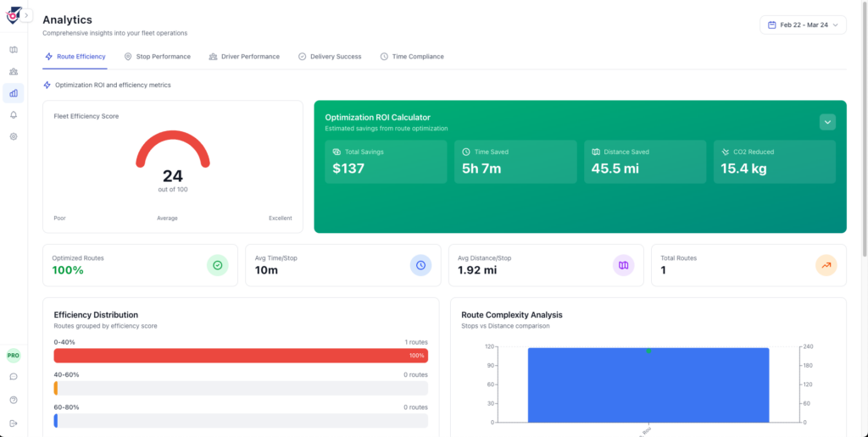Click the 100% Optimized Routes value
This screenshot has height=437, width=868.
[68, 270]
